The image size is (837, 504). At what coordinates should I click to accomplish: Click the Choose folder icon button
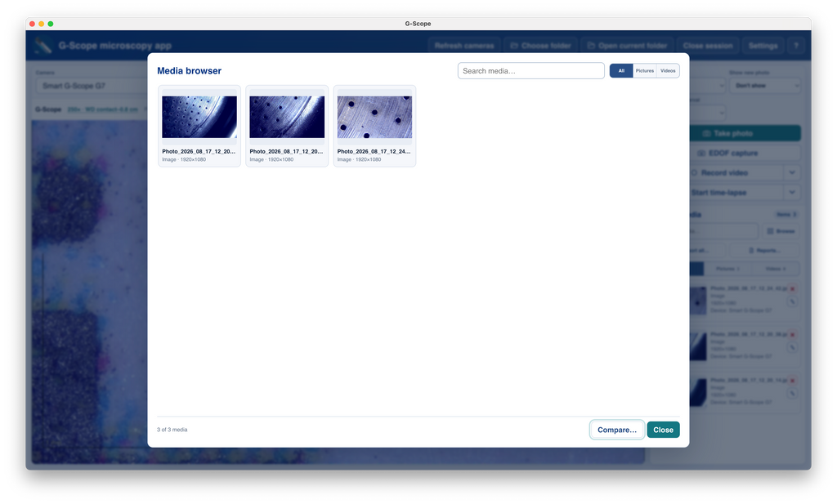click(540, 46)
